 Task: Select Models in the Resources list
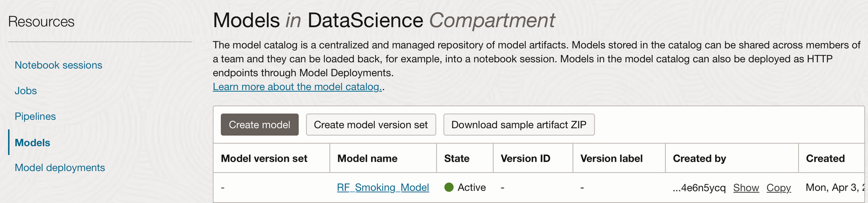click(32, 143)
